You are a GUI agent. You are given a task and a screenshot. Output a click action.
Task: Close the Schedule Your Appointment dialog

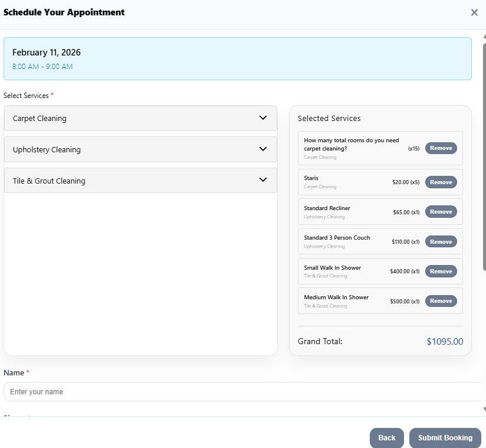474,12
